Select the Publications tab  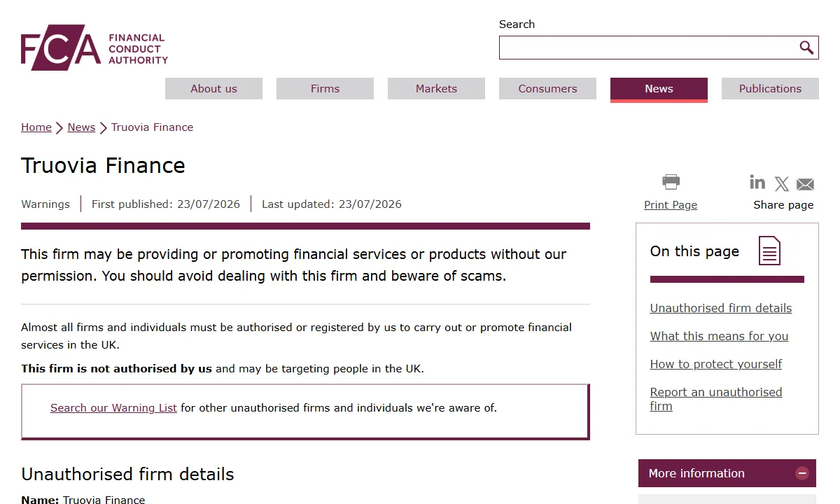tap(770, 88)
